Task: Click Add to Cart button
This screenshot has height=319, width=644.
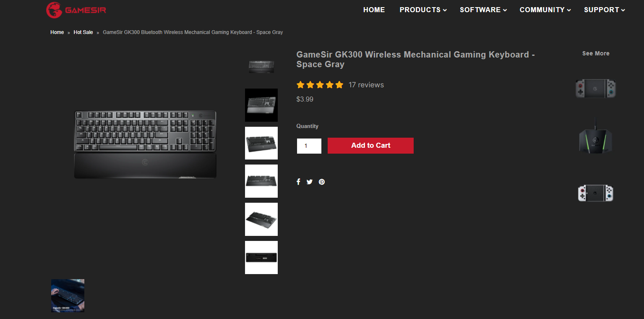Action: tap(370, 146)
